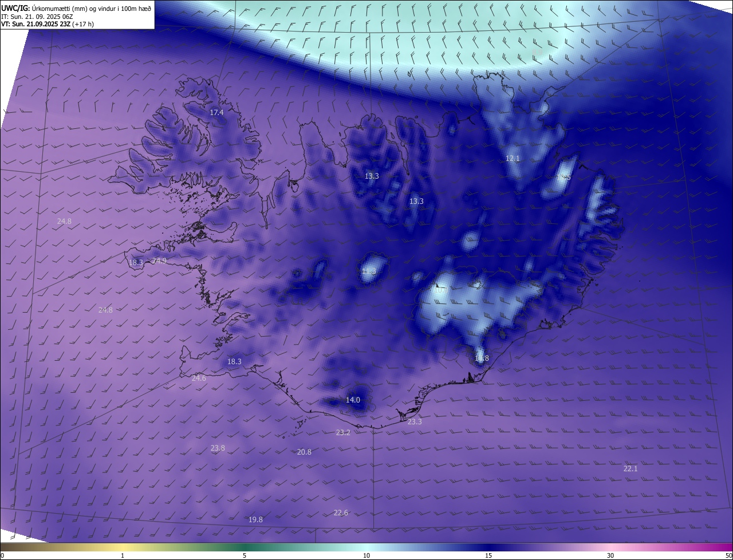The width and height of the screenshot is (733, 560).
Task: Select the 24.9 value on the map
Action: pyautogui.click(x=159, y=261)
